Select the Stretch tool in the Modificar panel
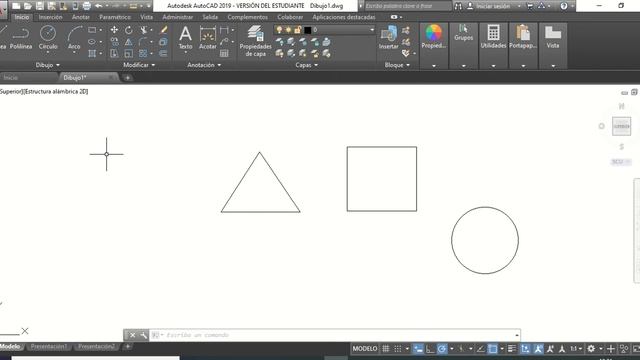Screen dimensions: 640x360 click(x=114, y=53)
